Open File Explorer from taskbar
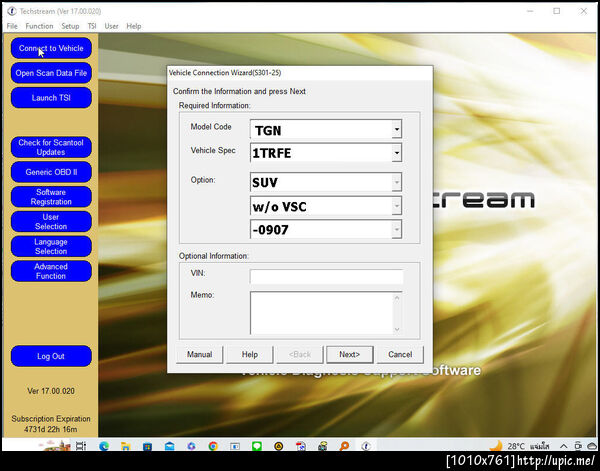Screen dimensions: 600x471 [x=126, y=446]
